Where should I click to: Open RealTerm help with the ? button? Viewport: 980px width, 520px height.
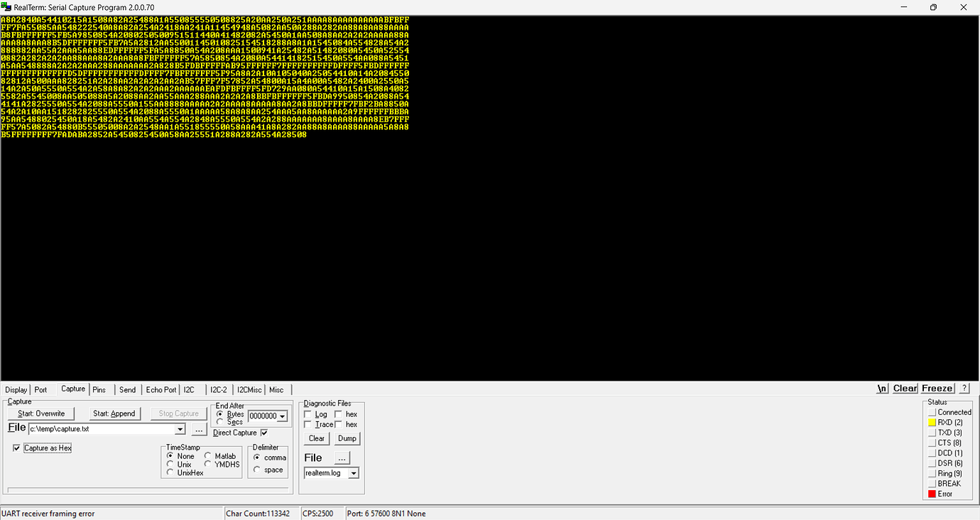coord(964,388)
